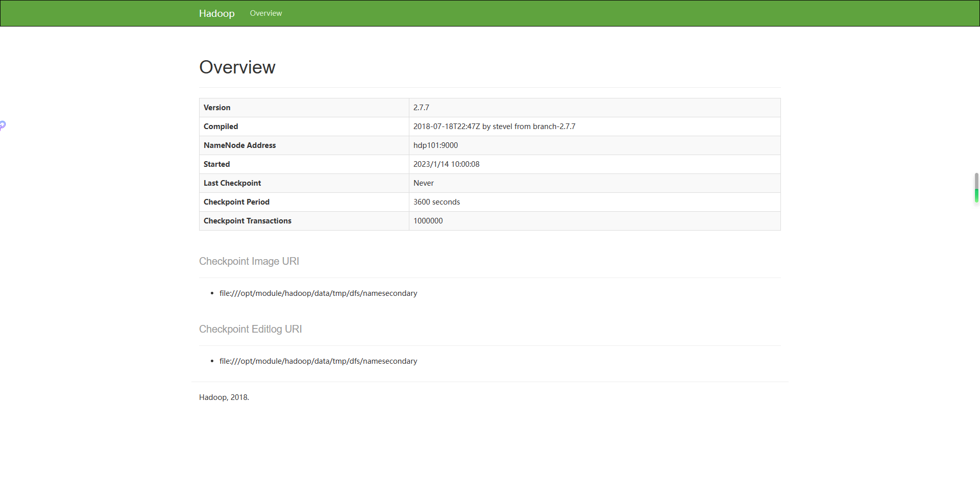This screenshot has height=478, width=980.
Task: Select the 1000000 value cell
Action: [595, 221]
